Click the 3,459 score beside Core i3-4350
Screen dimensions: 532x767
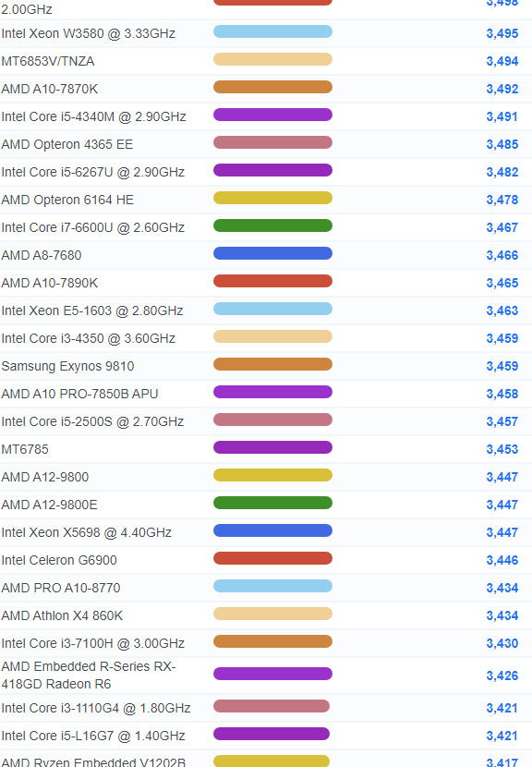pyautogui.click(x=502, y=338)
